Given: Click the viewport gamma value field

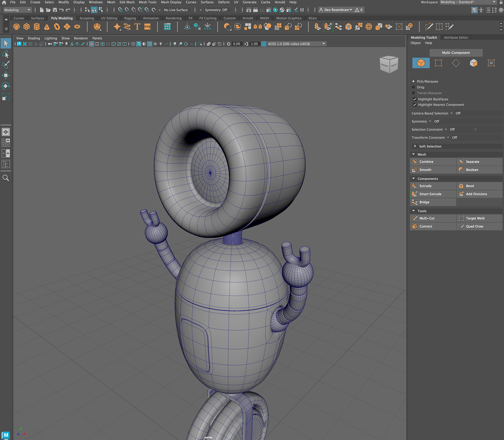Looking at the screenshot, I should [254, 44].
